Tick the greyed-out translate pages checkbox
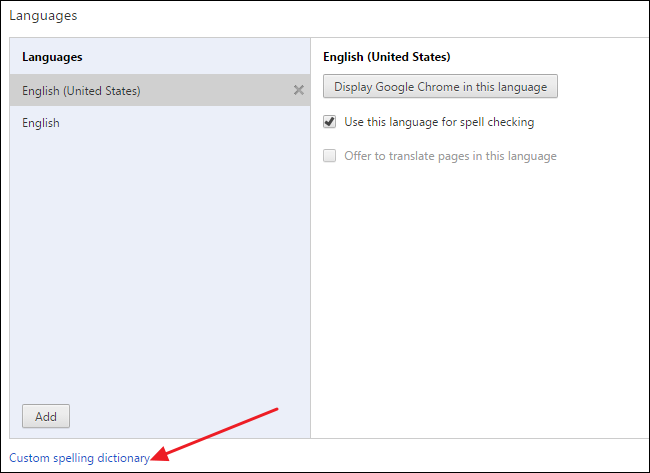The height and width of the screenshot is (473, 650). click(330, 156)
